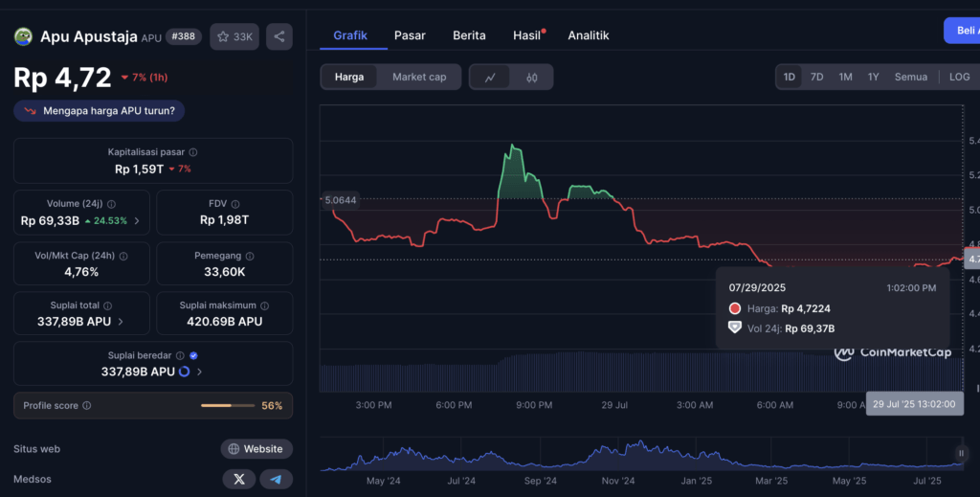Click info icon beside Volume (24j)
980x497 pixels.
[x=111, y=204]
